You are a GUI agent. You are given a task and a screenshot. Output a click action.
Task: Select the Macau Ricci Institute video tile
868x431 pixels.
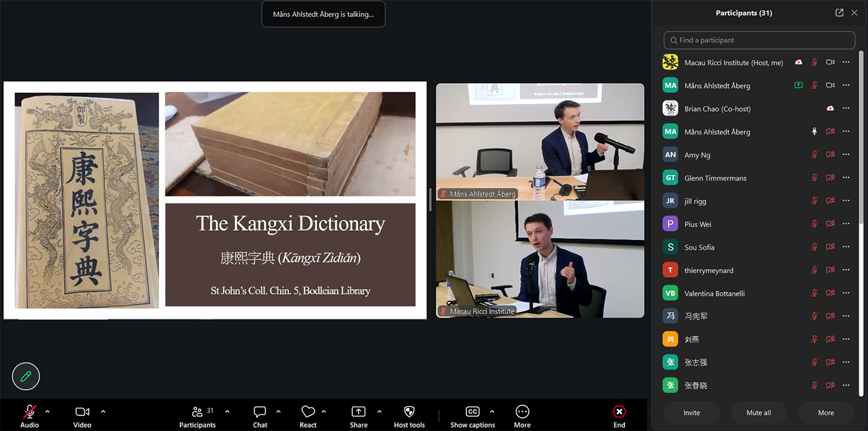tap(540, 259)
